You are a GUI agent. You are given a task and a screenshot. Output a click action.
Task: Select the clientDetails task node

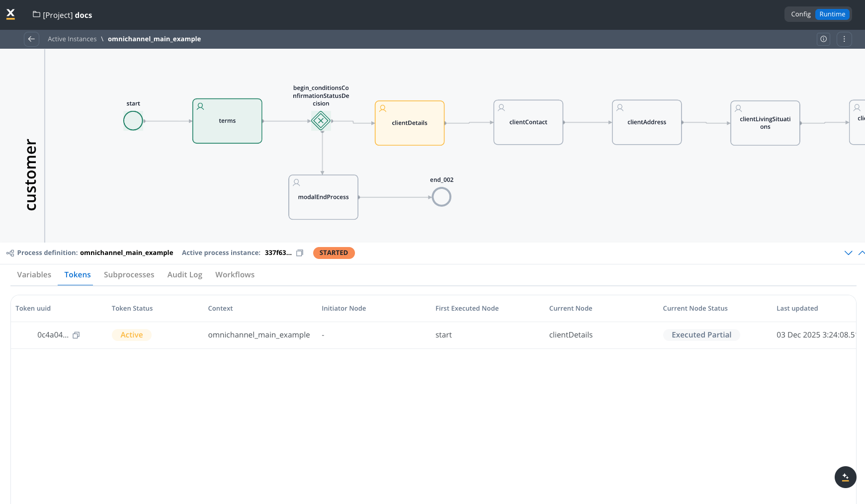click(410, 123)
